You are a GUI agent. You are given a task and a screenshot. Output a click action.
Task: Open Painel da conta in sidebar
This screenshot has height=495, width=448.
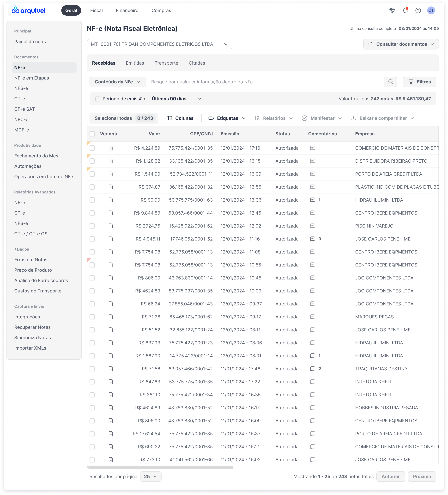[x=31, y=42]
